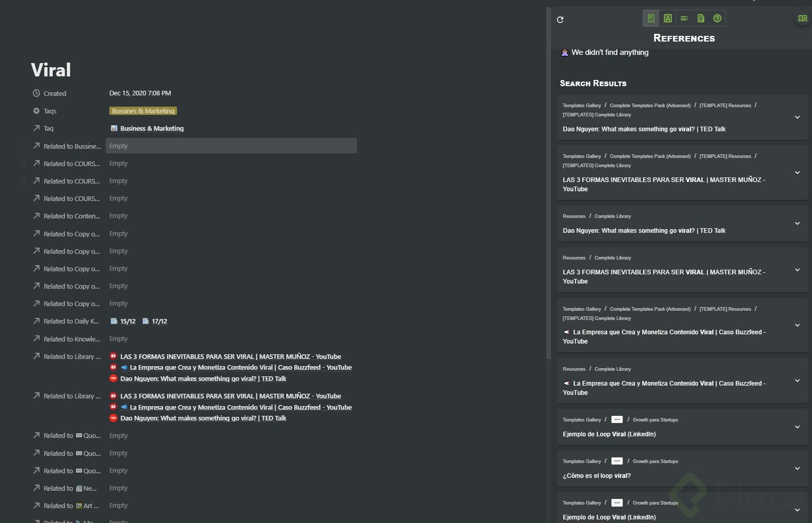The image size is (812, 523).
Task: Click the refresh icon in the references panel
Action: pyautogui.click(x=560, y=20)
